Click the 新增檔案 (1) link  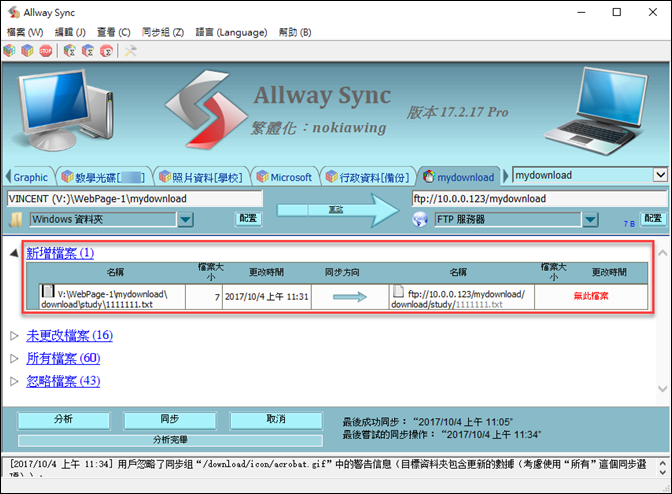click(x=60, y=253)
